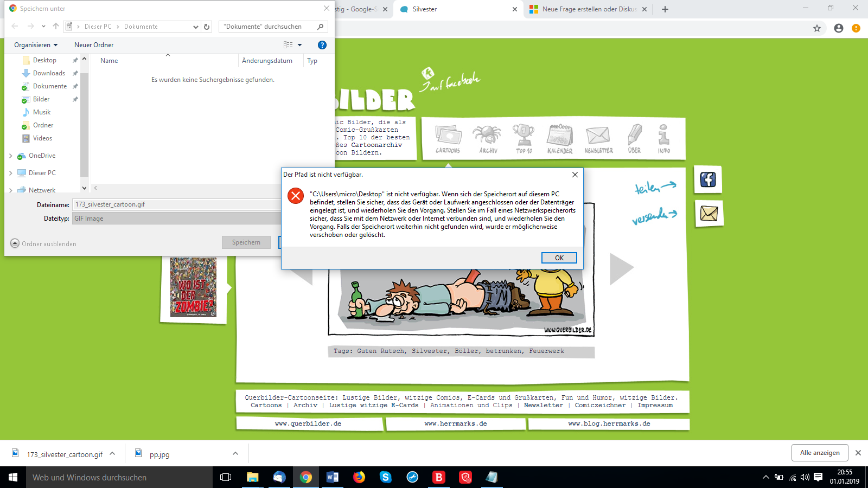This screenshot has width=868, height=488.
Task: Click OK in the path error dialog
Action: coord(559,258)
